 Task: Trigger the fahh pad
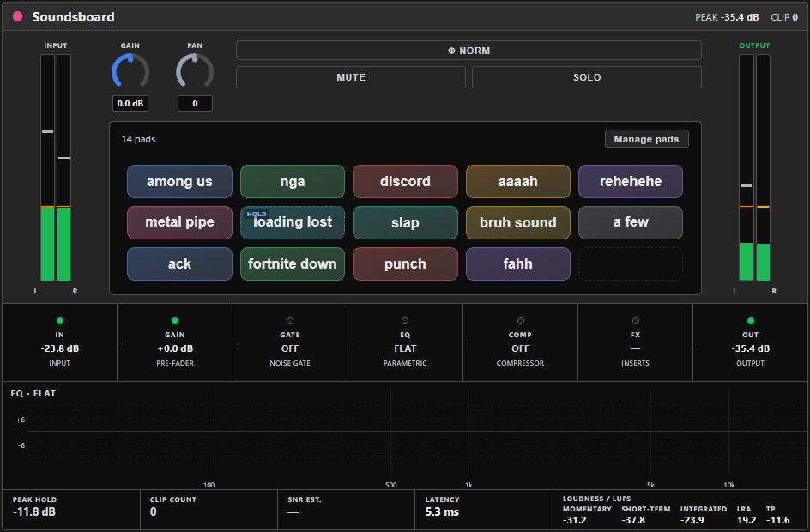518,264
